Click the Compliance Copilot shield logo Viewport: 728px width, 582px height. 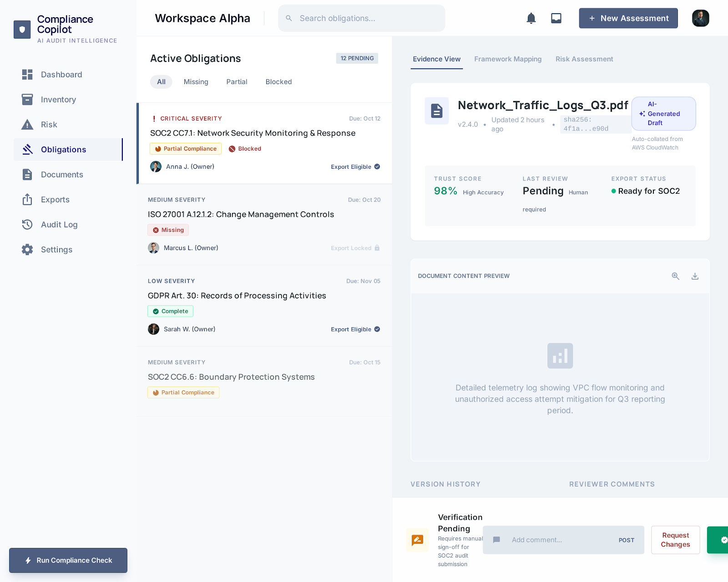[x=22, y=30]
